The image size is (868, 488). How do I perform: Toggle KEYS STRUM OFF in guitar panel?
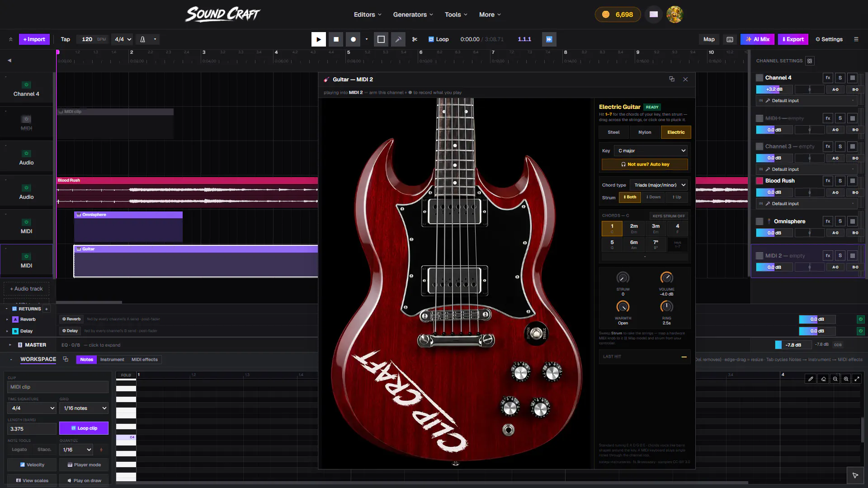(x=669, y=216)
